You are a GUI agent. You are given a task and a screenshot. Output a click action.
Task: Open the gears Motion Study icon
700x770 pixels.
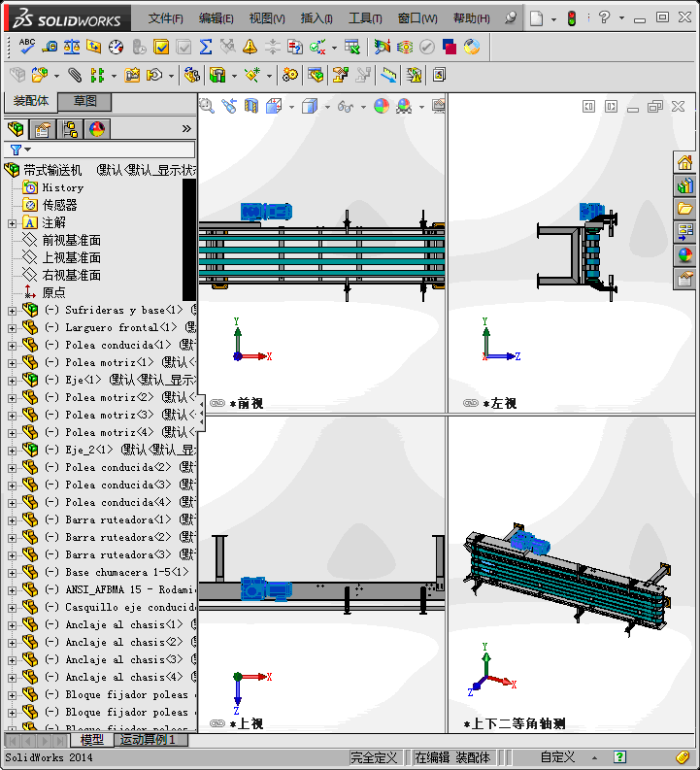point(290,75)
